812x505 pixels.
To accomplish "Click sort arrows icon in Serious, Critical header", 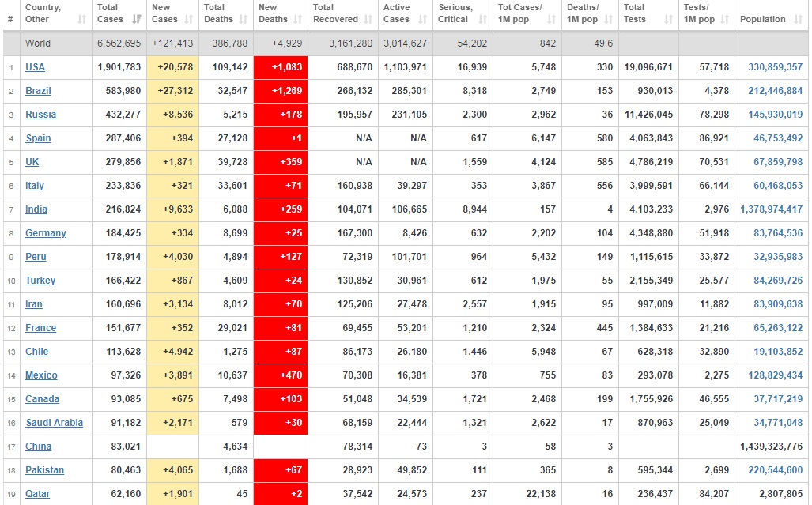I will (x=484, y=19).
